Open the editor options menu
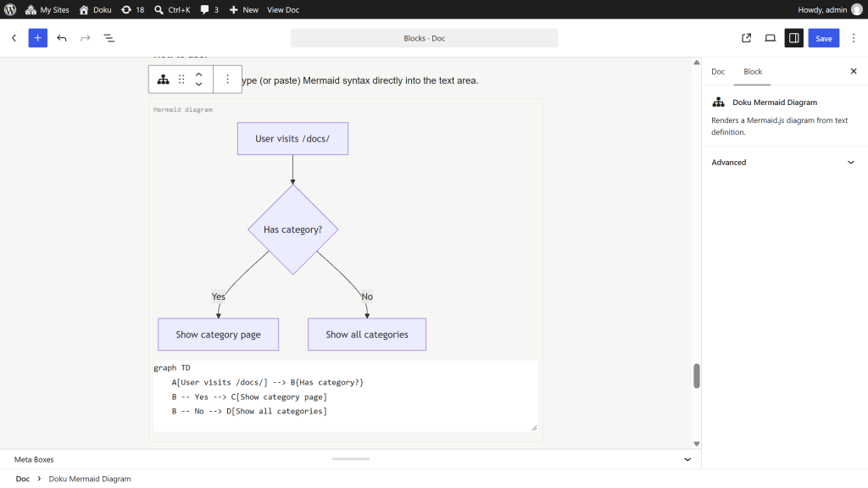The height and width of the screenshot is (488, 868). (x=854, y=38)
